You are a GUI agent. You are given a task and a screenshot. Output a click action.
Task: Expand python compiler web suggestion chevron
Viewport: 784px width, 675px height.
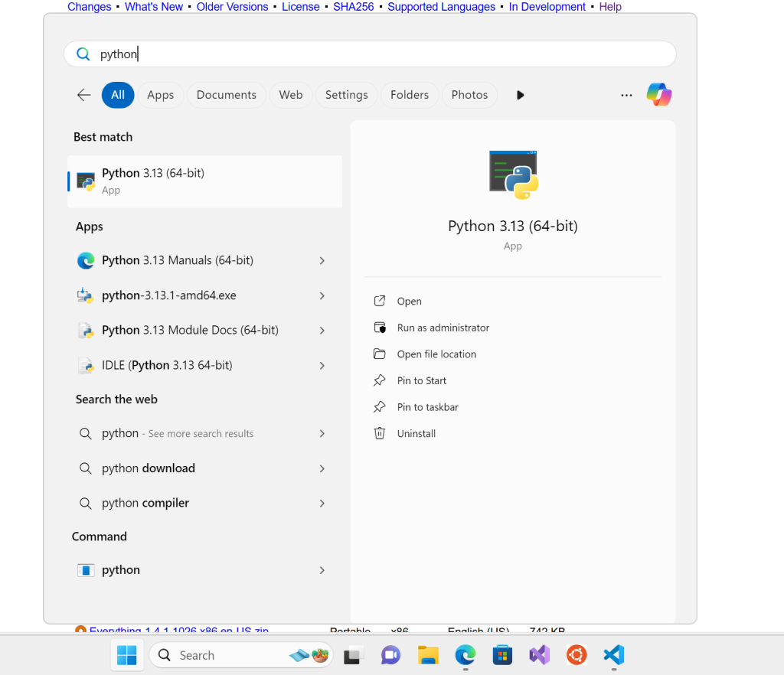[322, 503]
